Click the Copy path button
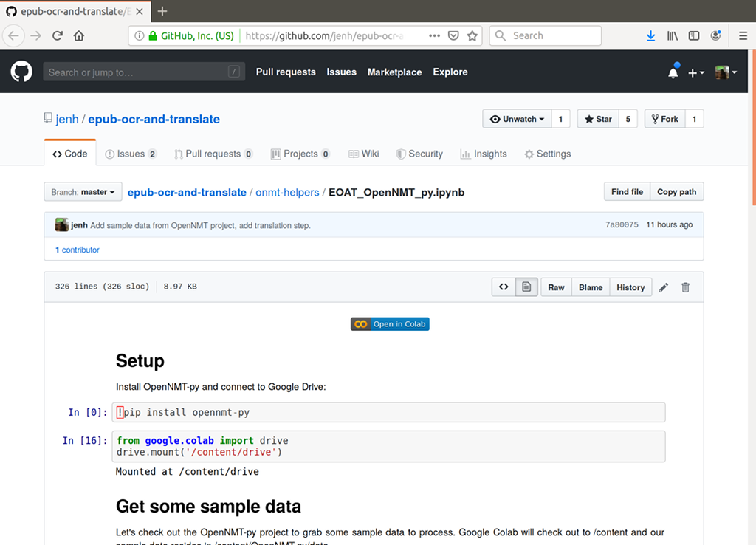This screenshot has width=756, height=545. tap(677, 191)
